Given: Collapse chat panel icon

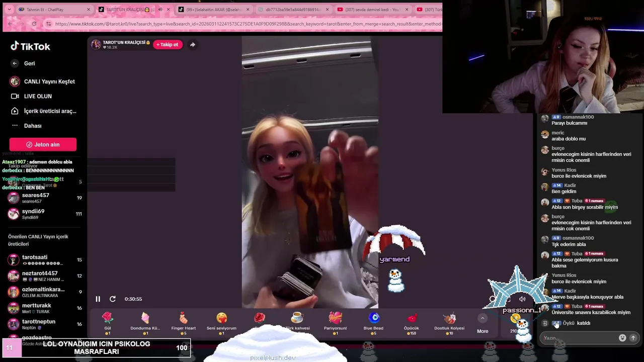Looking at the screenshot, I should point(545,323).
